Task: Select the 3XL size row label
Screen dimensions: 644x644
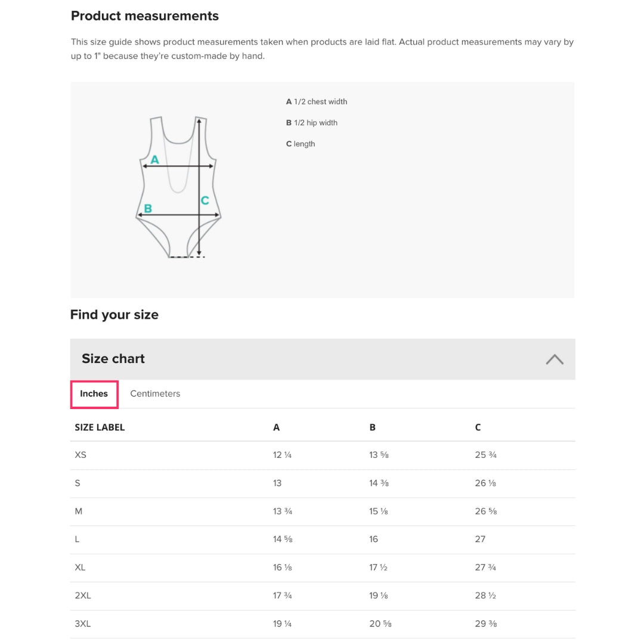Action: (83, 624)
